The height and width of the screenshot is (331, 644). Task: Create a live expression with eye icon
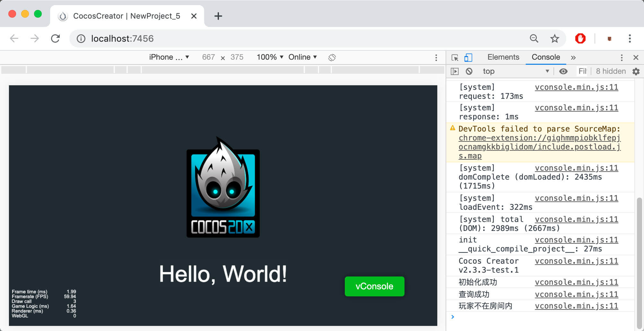563,71
